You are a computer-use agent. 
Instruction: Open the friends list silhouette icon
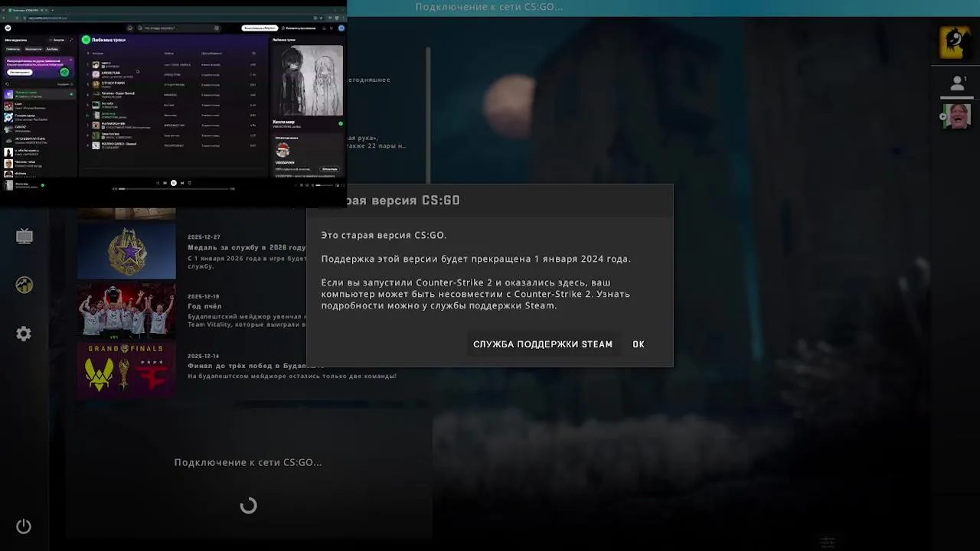coord(956,83)
